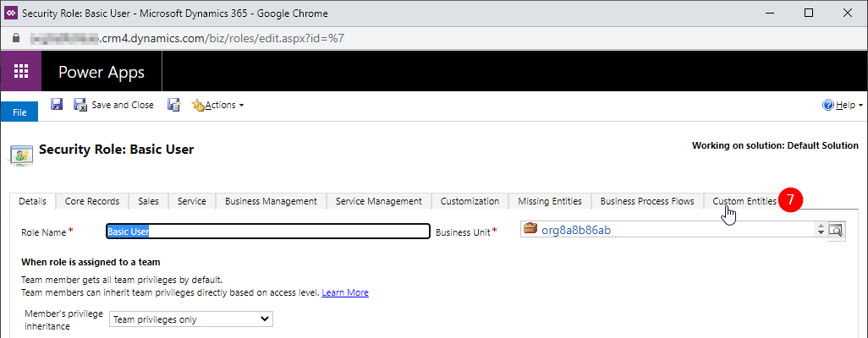This screenshot has width=868, height=338.
Task: Click the Business Unit spinner arrows
Action: (x=819, y=230)
